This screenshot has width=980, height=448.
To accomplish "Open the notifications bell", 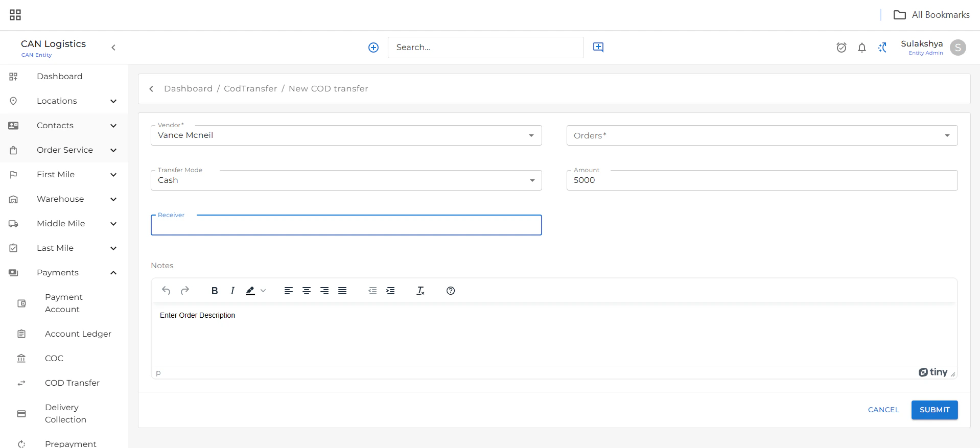I will [x=862, y=48].
